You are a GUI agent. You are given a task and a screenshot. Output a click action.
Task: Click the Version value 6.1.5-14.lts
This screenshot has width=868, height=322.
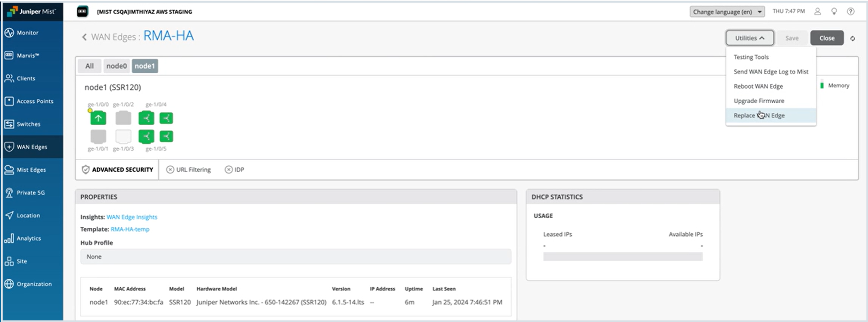348,302
